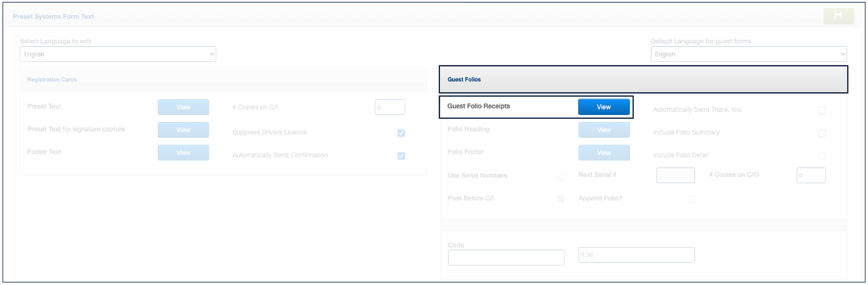The width and height of the screenshot is (868, 285).
Task: Enable Include Folio Summary checkbox
Action: (x=822, y=133)
